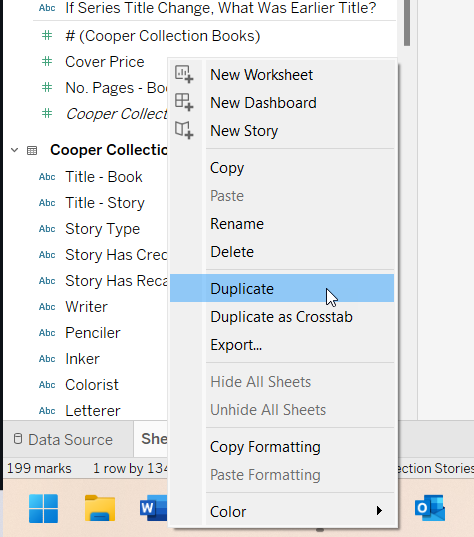The height and width of the screenshot is (537, 474).
Task: Click the data pane vertical scrollbar
Action: point(407,23)
